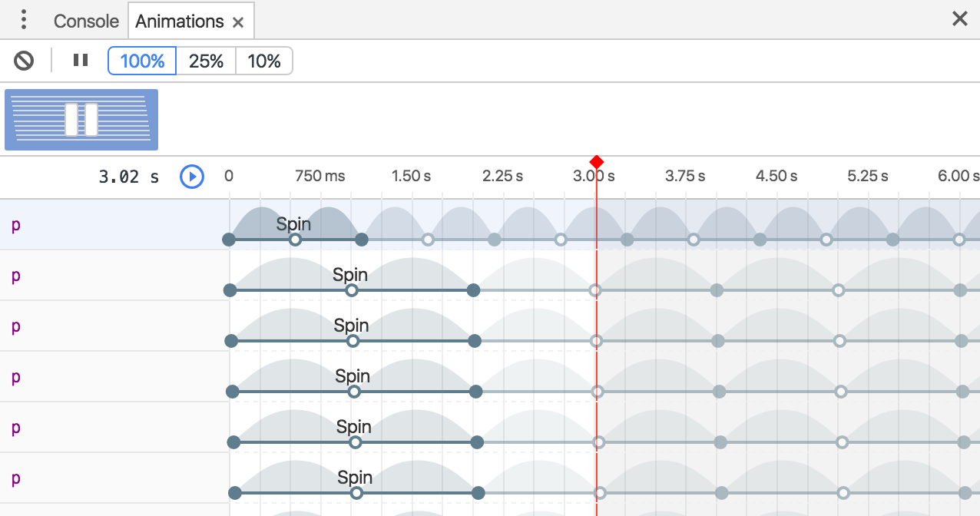This screenshot has height=516, width=980.
Task: Select the second p element label
Action: coord(15,276)
